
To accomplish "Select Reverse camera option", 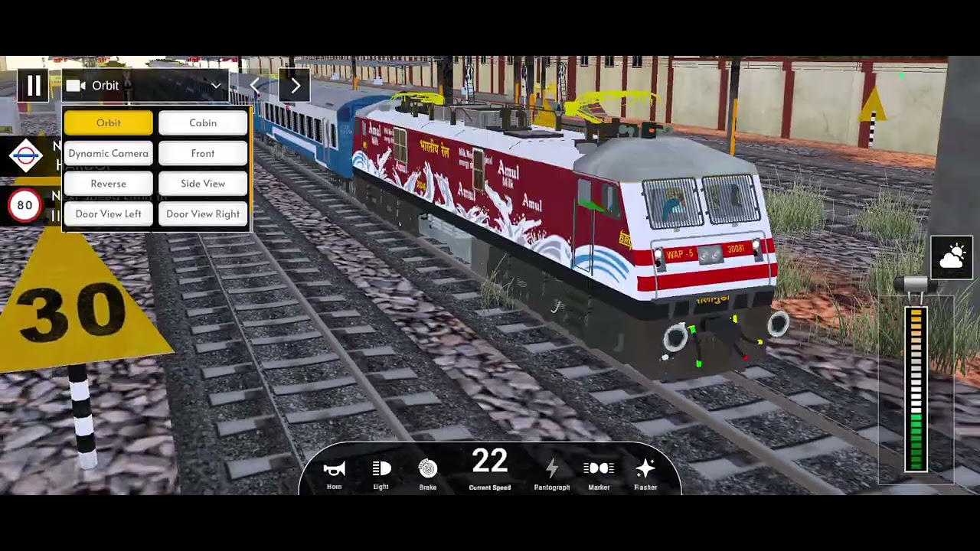I will (109, 184).
